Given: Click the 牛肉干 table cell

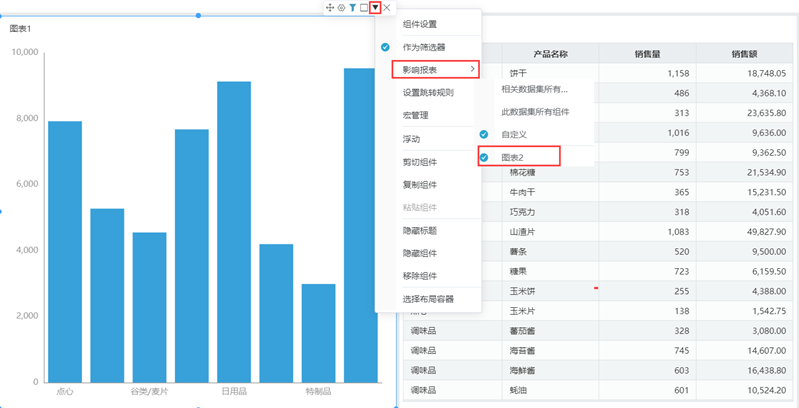Looking at the screenshot, I should coord(550,193).
